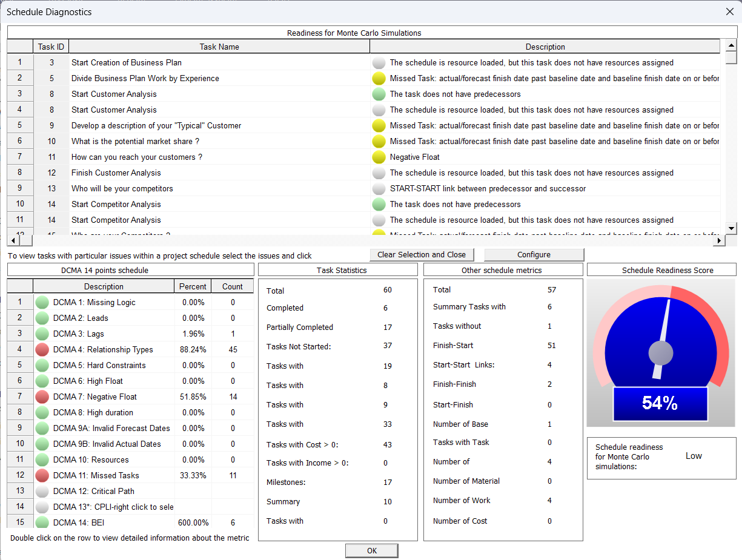Viewport: 742px width, 560px height.
Task: Click the 51.85% percent value
Action: pos(193,397)
